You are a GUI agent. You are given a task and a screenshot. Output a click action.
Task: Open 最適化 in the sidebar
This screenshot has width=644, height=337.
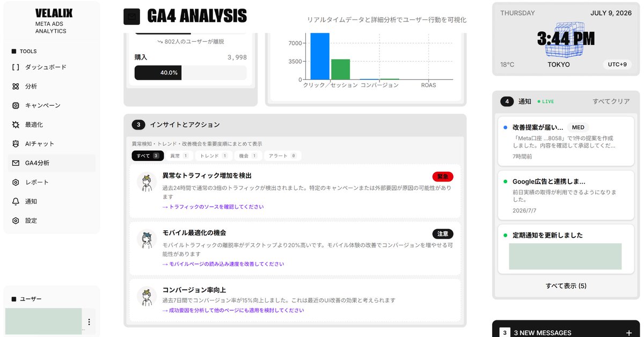(52, 124)
